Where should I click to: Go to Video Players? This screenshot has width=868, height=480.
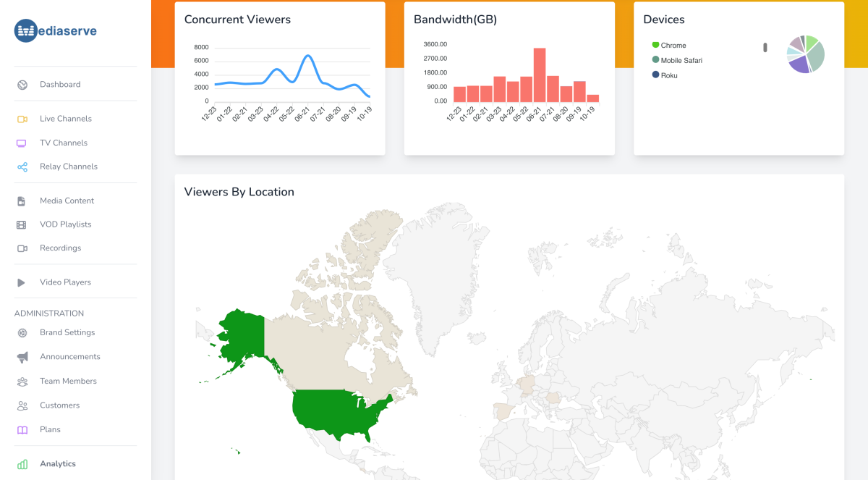click(66, 282)
